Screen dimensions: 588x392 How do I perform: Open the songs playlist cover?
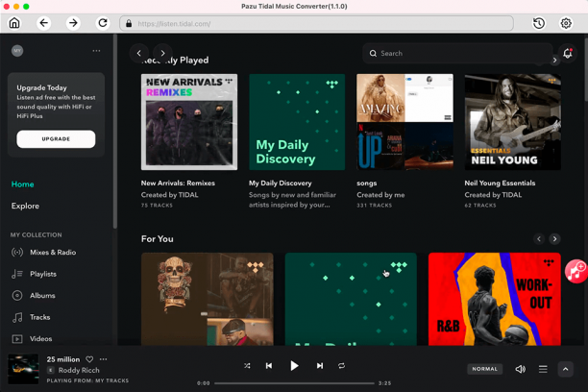[x=405, y=122]
